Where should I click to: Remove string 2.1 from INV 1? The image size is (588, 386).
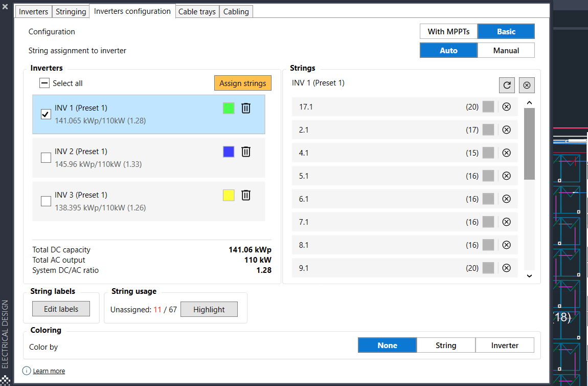(x=506, y=130)
